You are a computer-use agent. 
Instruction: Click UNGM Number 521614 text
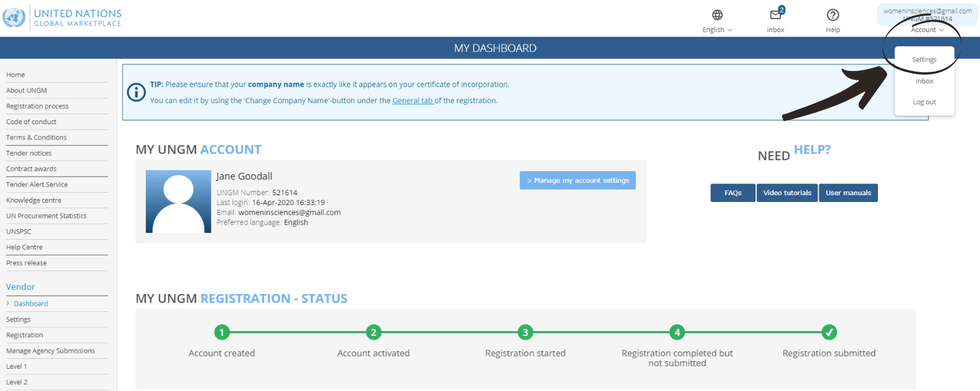coord(257,193)
